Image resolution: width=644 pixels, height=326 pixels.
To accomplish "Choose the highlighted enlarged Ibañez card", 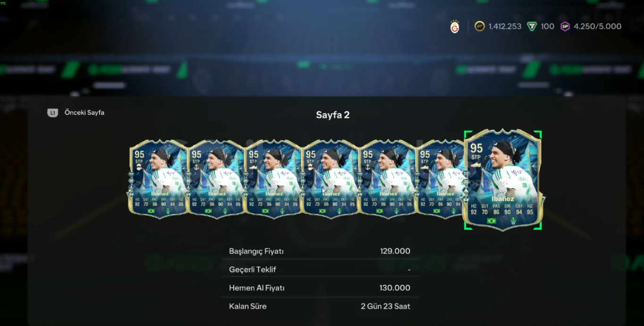I will point(503,180).
